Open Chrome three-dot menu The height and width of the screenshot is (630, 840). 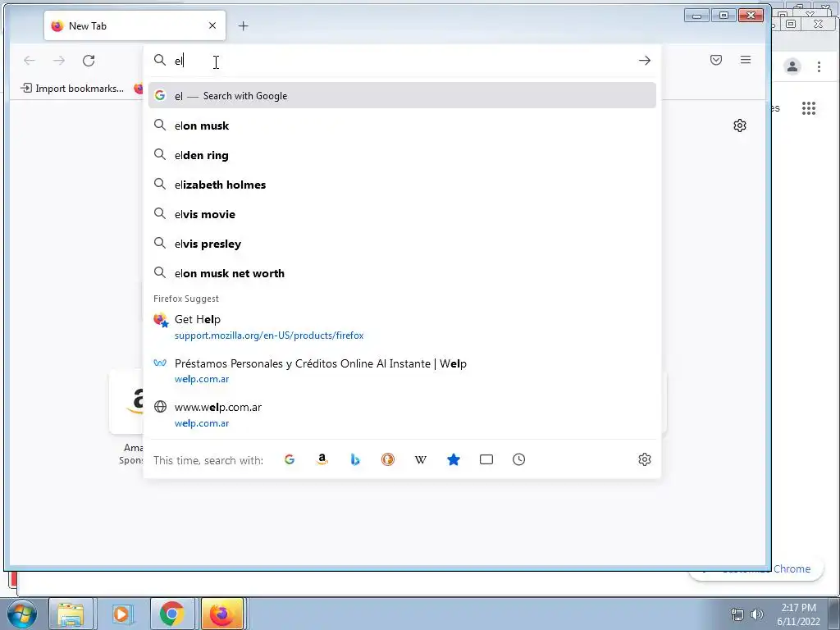tap(819, 66)
